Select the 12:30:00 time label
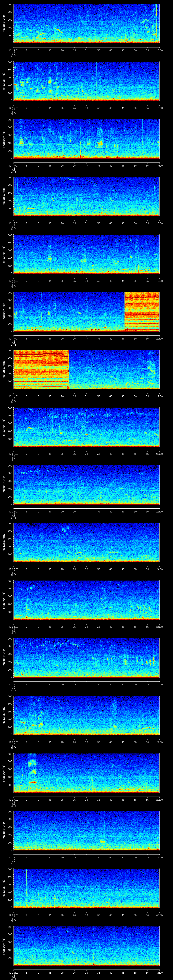Viewport: 173px width, 980px height. coord(13,972)
